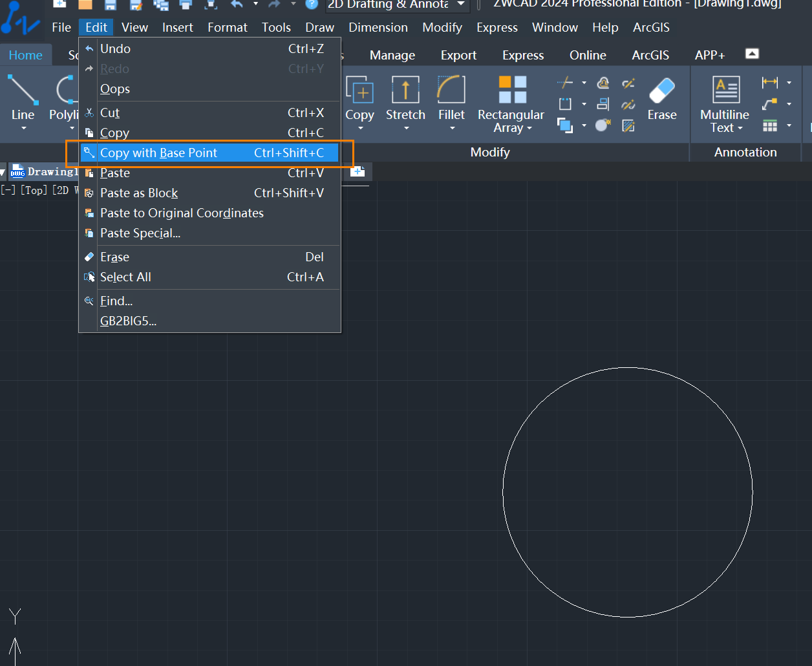
Task: Select Paste as Block from Edit menu
Action: tap(209, 193)
